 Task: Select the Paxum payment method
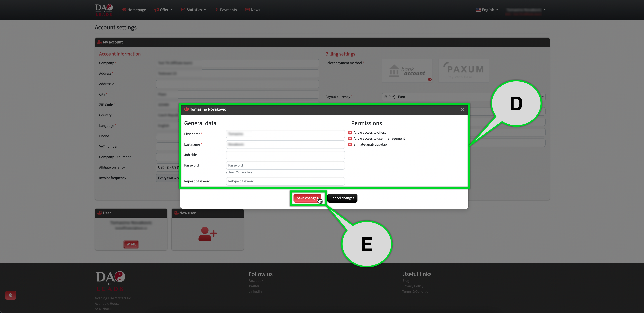click(463, 71)
